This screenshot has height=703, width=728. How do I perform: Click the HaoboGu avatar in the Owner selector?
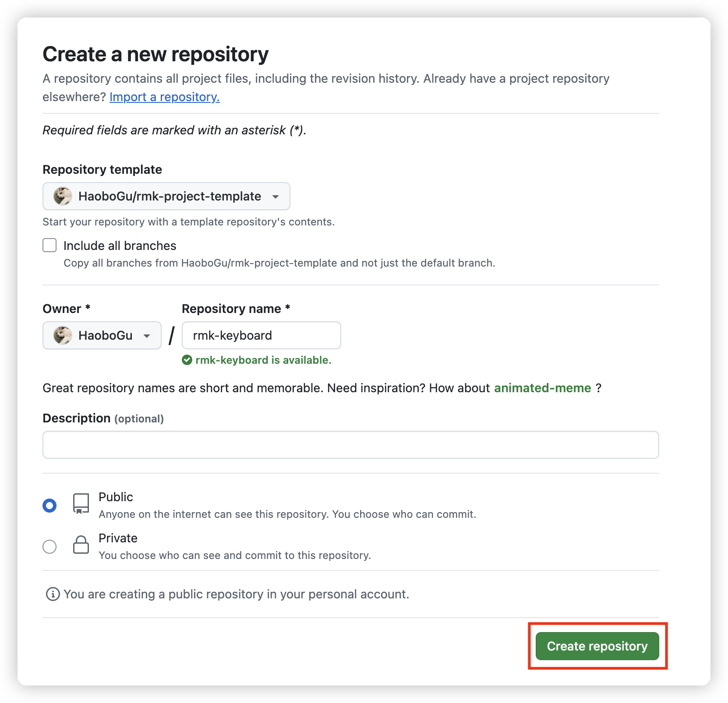[x=63, y=335]
